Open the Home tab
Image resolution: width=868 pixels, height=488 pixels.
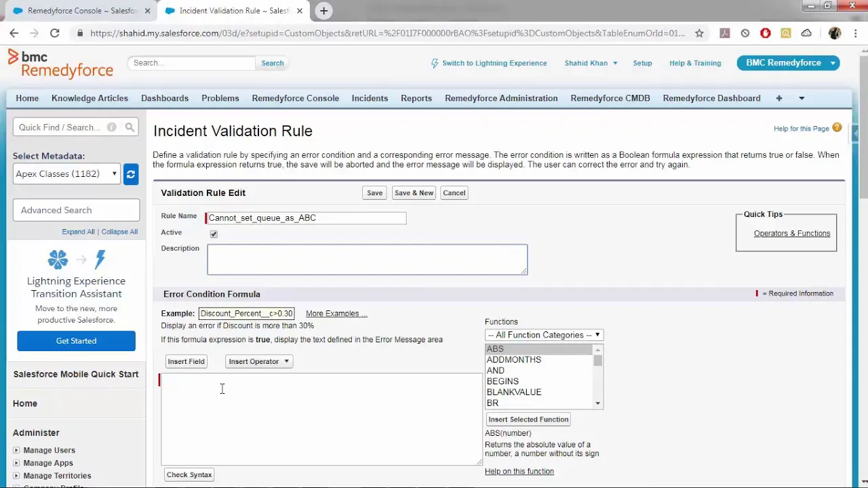(27, 98)
